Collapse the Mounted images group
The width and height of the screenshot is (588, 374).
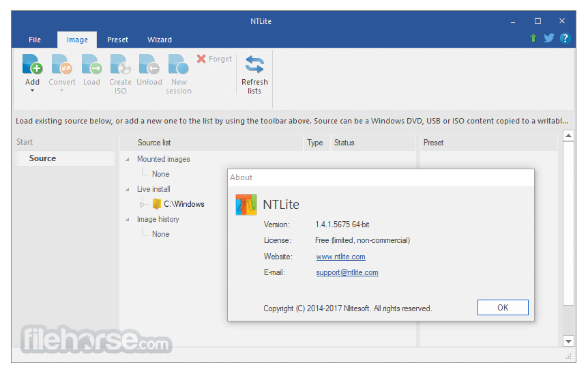(128, 160)
